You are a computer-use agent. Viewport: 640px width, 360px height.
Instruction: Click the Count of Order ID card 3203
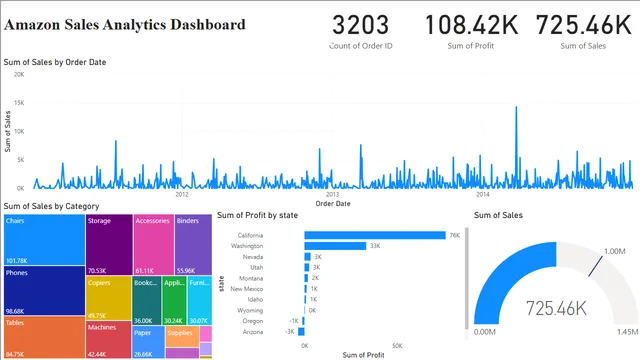click(360, 31)
